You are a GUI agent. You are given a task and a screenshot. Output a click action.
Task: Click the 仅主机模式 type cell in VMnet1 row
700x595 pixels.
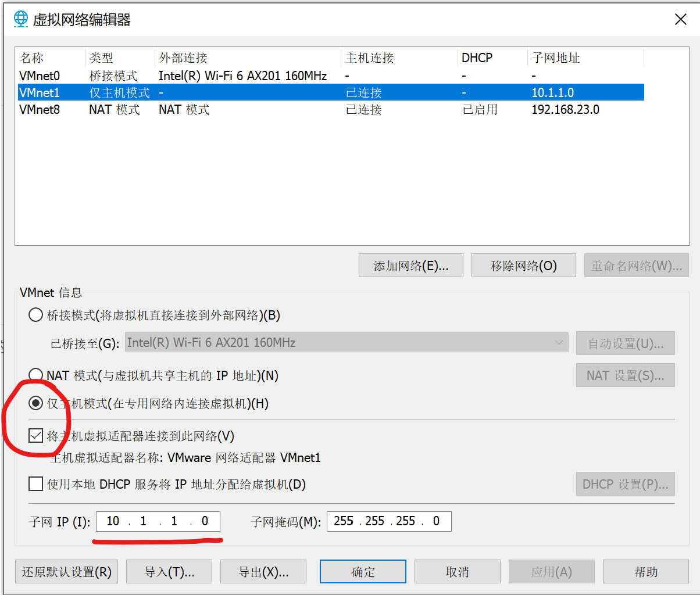click(x=119, y=93)
